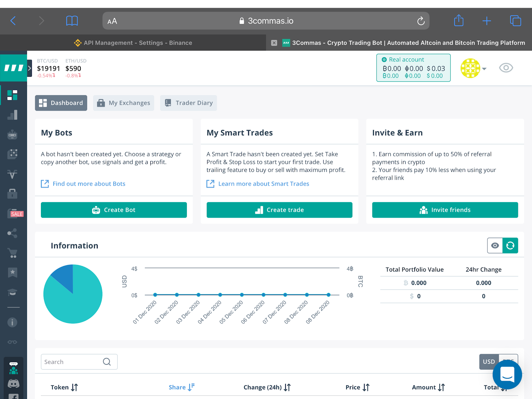This screenshot has height=399, width=532.
Task: Sort the table by Token
Action: click(x=64, y=387)
